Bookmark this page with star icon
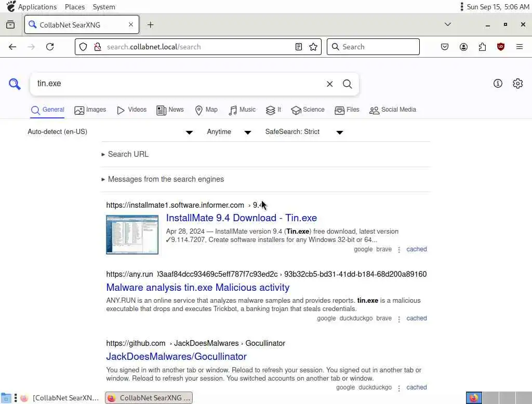 (313, 47)
